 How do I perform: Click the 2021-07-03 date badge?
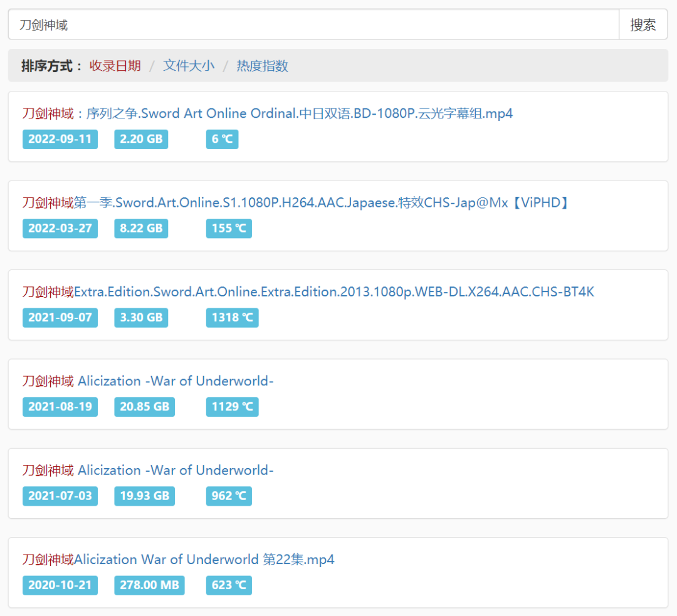[60, 496]
